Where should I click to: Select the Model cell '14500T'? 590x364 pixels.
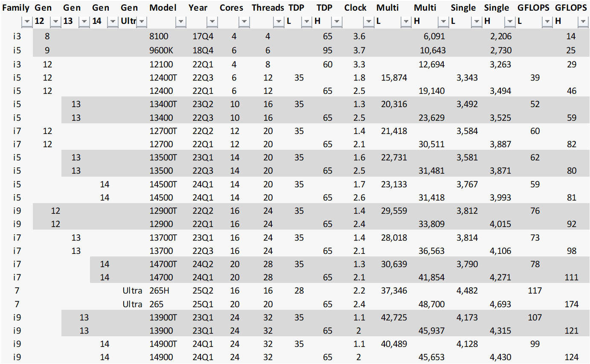coord(163,185)
